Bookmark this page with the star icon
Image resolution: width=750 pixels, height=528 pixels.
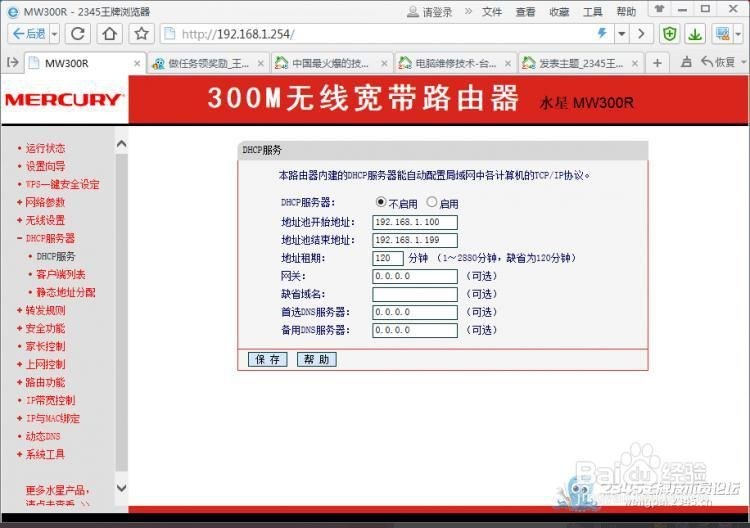(x=141, y=34)
